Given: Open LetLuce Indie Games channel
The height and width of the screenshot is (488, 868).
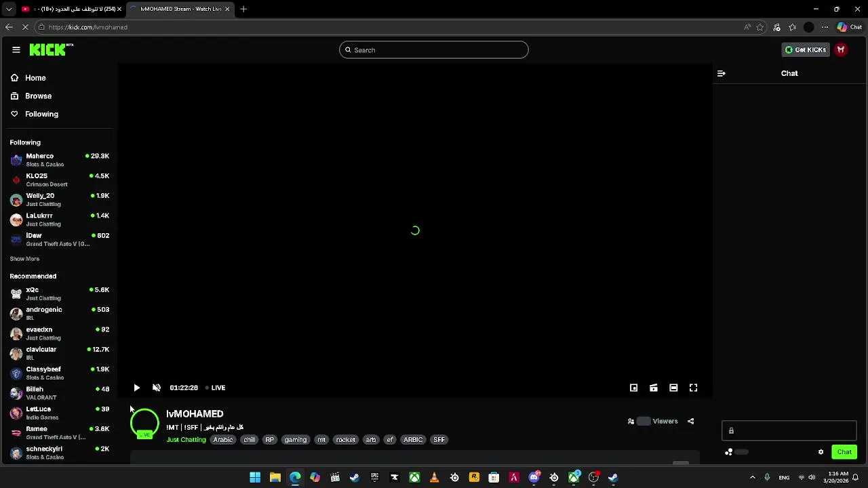Looking at the screenshot, I should pos(60,413).
